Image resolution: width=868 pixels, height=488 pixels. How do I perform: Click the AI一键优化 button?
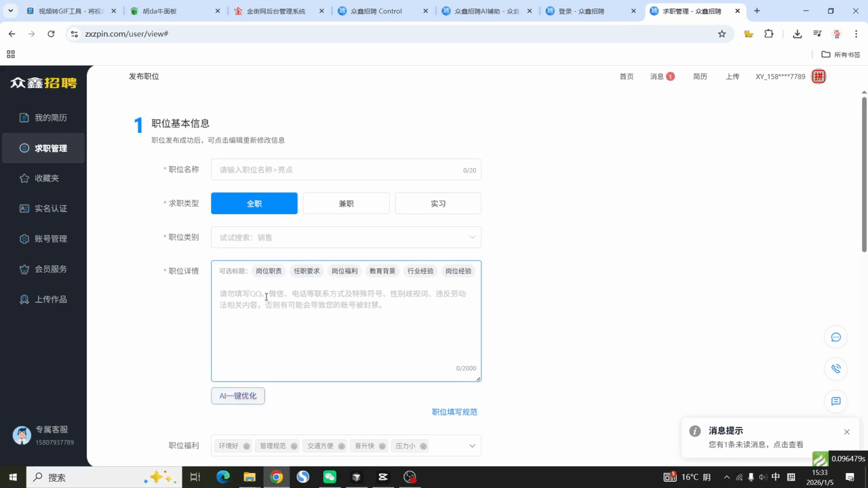238,396
